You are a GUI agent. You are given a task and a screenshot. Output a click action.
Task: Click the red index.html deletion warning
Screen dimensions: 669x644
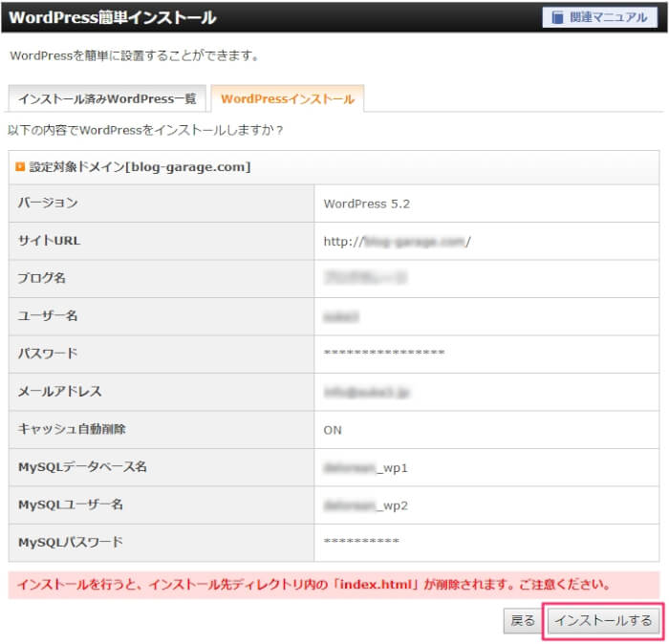(x=334, y=585)
